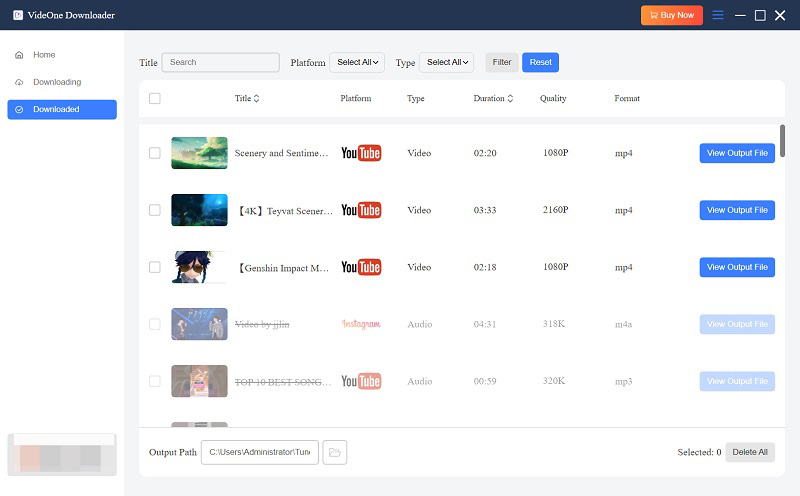Click the Title search input field
Viewport: 800px width, 496px height.
pyautogui.click(x=220, y=62)
